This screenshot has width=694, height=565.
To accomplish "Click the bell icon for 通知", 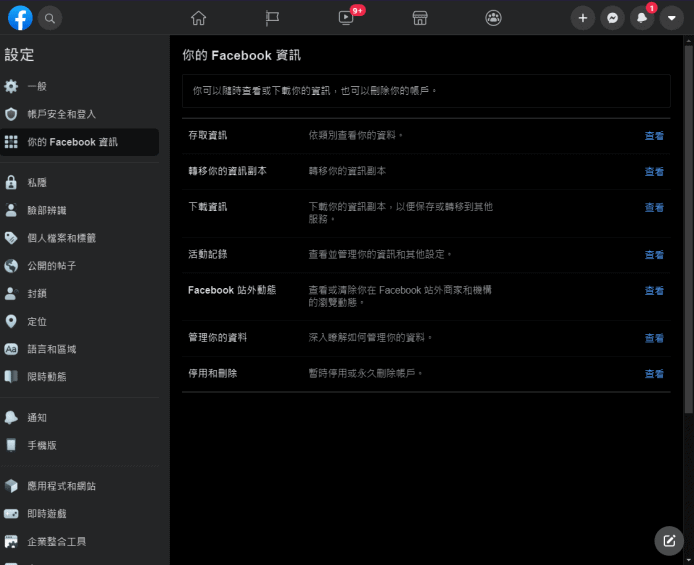I will click(11, 417).
